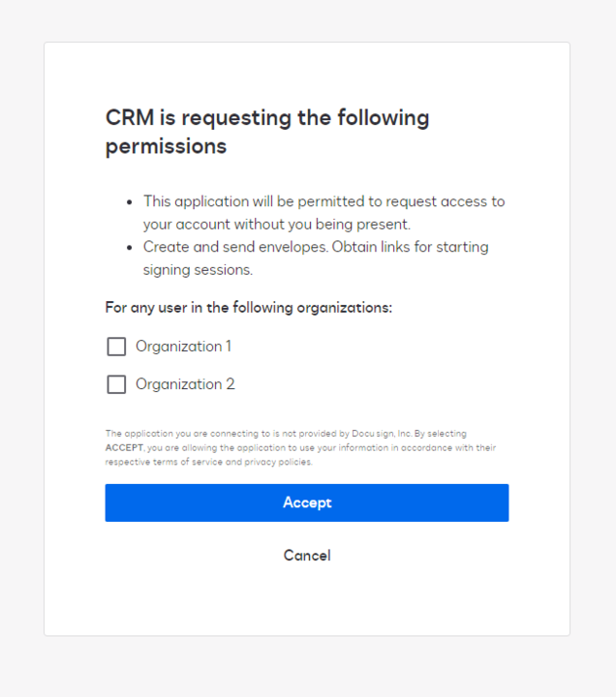
Task: Click the gray background outside the dialog
Action: coord(21,348)
